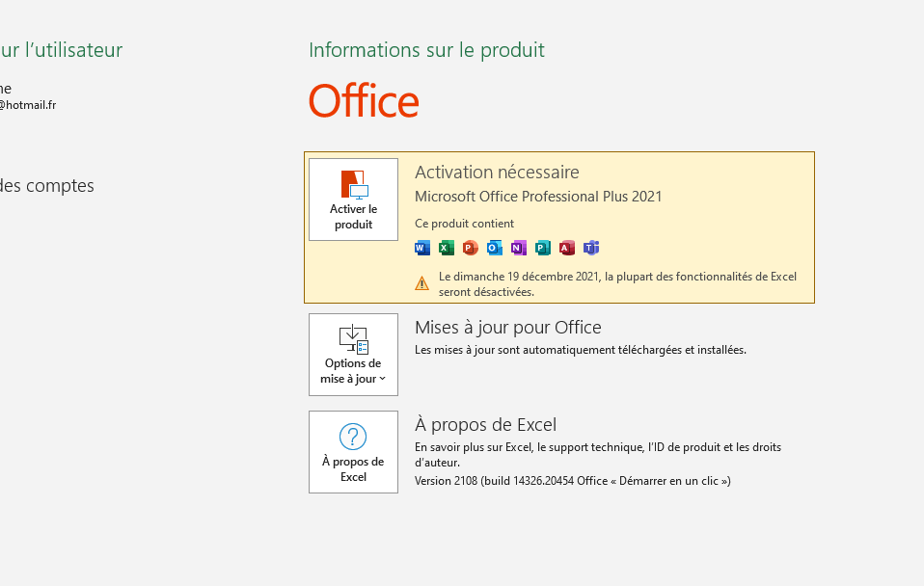Click the Teams app icon
924x586 pixels.
[x=591, y=248]
